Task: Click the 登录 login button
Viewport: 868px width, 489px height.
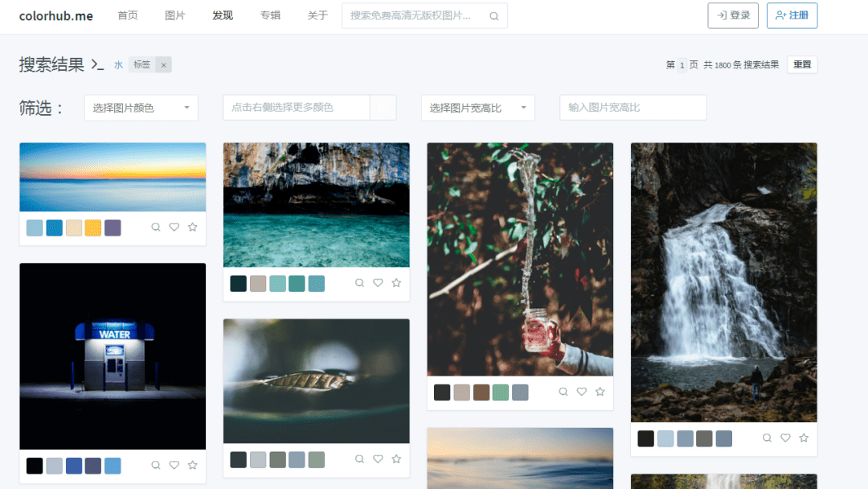Action: (x=733, y=15)
